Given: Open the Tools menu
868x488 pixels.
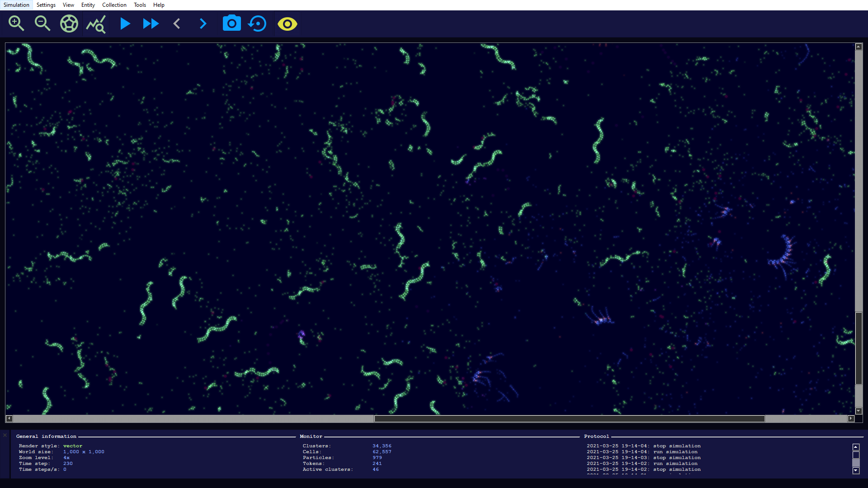Looking at the screenshot, I should (140, 5).
